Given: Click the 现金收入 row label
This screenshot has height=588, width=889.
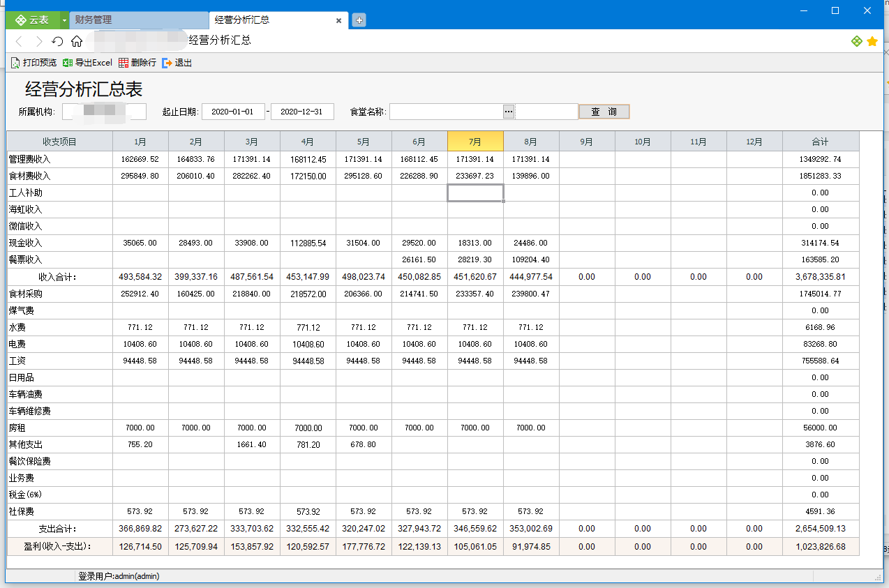Looking at the screenshot, I should 26,243.
